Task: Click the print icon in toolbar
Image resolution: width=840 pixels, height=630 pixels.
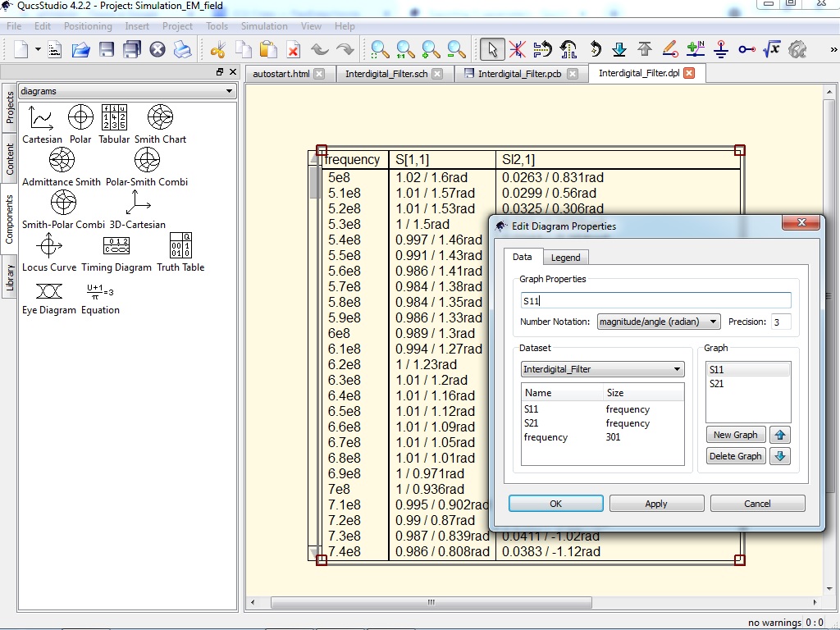Action: pos(183,50)
